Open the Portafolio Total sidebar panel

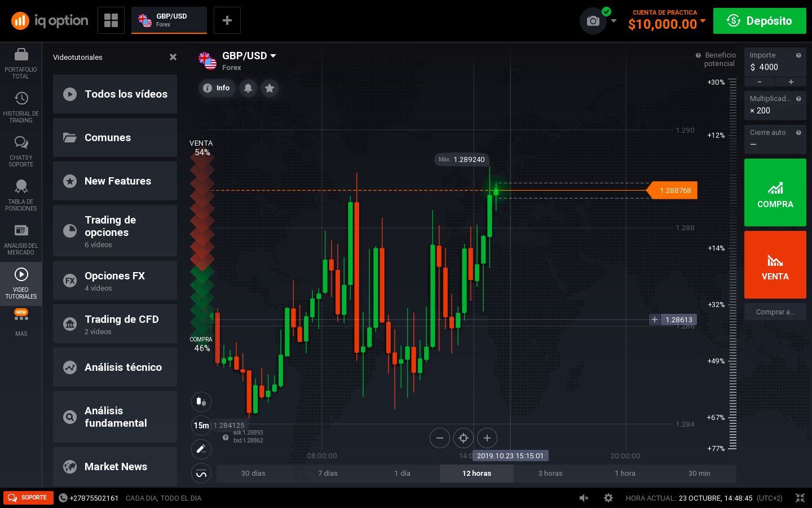(21, 63)
